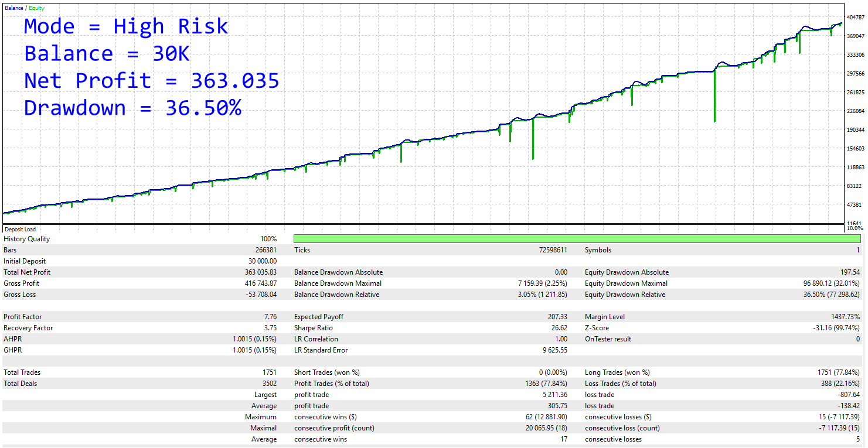This screenshot has width=868, height=448.
Task: Select the Profit Factor value 7.76
Action: 271,317
